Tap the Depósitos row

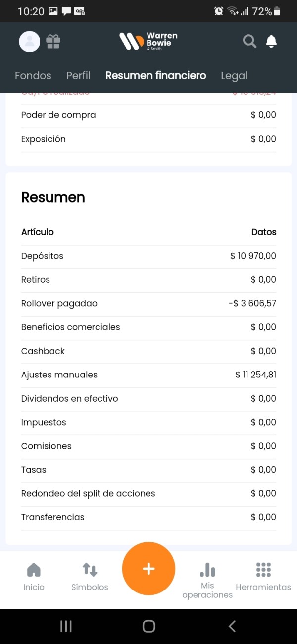coord(148,256)
